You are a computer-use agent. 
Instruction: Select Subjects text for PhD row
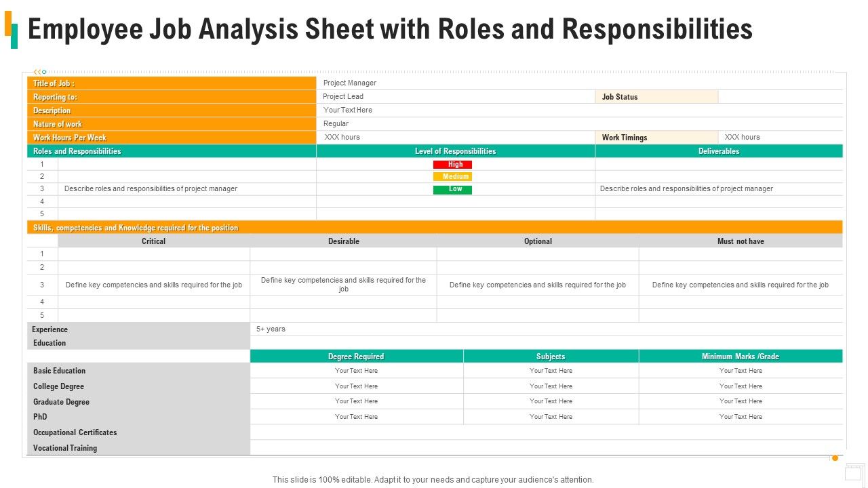click(551, 417)
